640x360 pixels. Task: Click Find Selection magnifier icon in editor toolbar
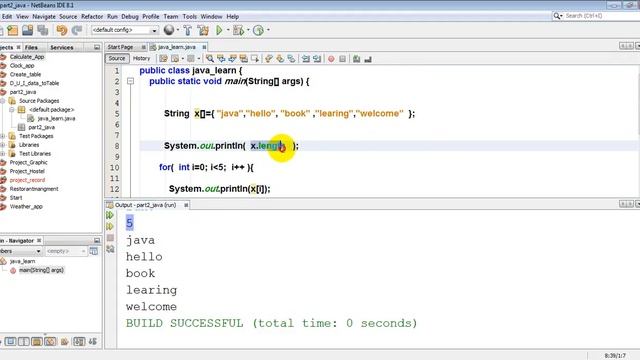pyautogui.click(x=210, y=59)
